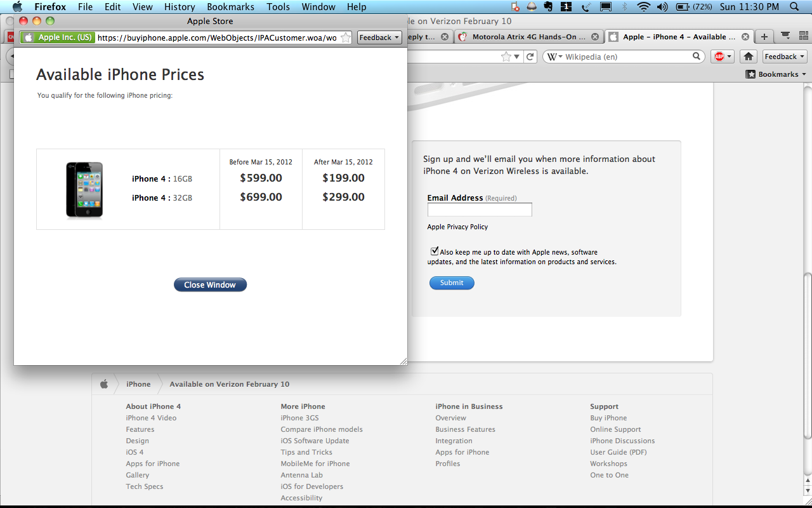Click the iPhone 4 product image
Image resolution: width=812 pixels, height=508 pixels.
pyautogui.click(x=84, y=190)
